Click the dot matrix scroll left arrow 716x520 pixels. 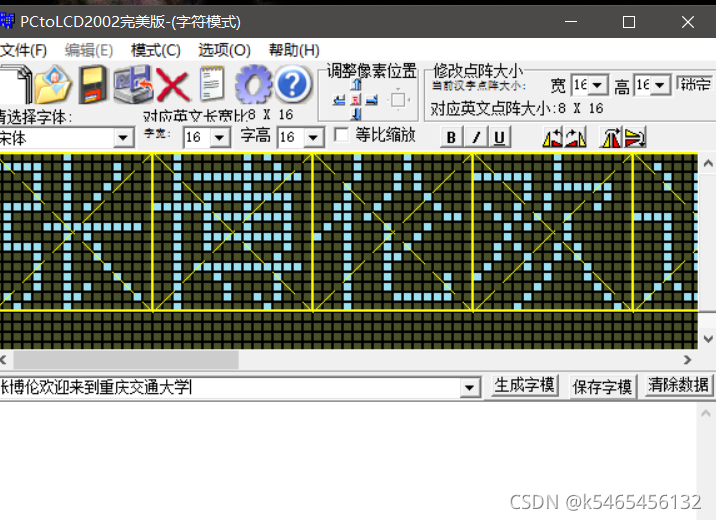(4, 360)
